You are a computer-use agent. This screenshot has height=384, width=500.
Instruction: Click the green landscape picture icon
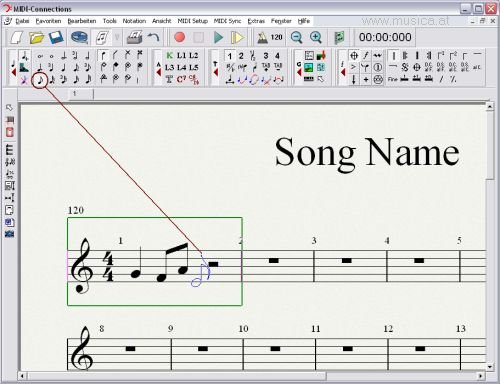click(x=309, y=67)
